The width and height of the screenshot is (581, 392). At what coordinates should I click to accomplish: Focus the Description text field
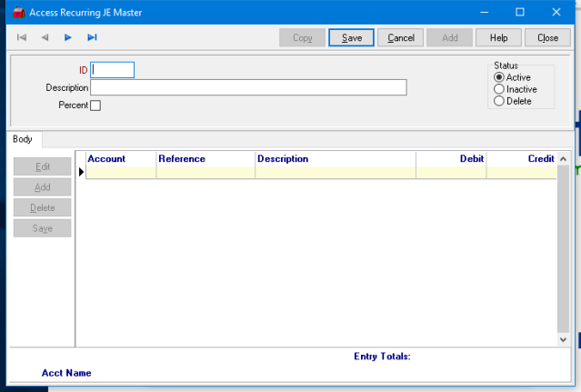coord(248,87)
